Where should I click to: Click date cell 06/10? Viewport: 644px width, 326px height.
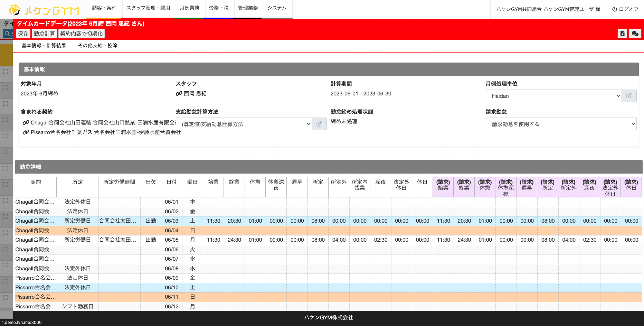[x=171, y=288]
